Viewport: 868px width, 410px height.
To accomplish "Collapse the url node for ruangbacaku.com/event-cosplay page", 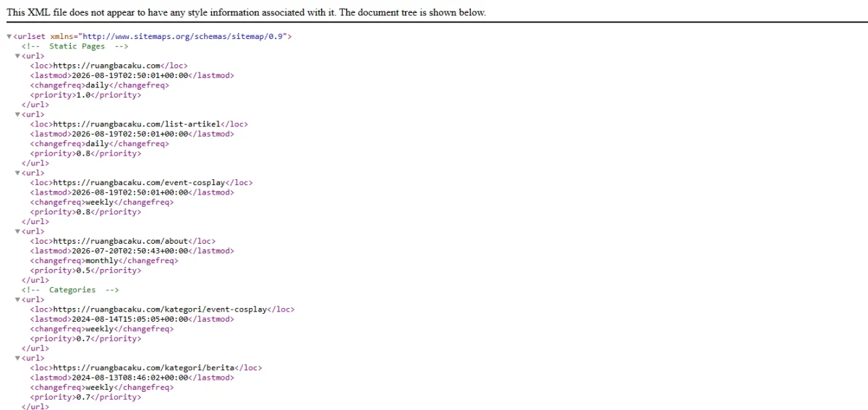I will (x=18, y=174).
